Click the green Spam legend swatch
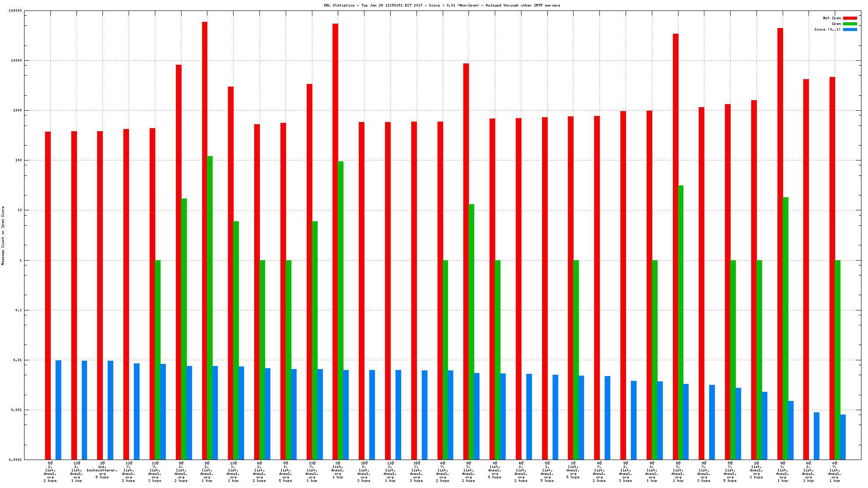The width and height of the screenshot is (868, 488). tap(850, 24)
